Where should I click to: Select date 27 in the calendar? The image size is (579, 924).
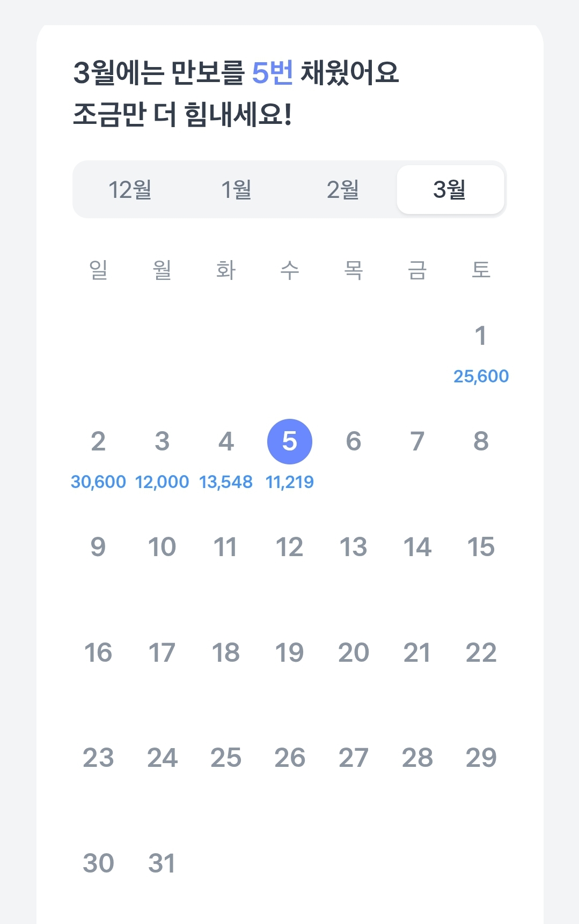point(354,758)
